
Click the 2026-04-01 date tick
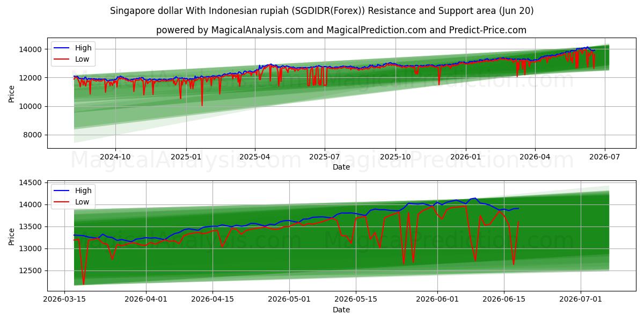146,299
